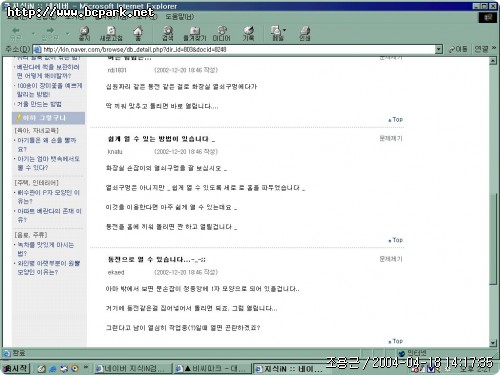Open the Start (시작) menu button

(x=16, y=368)
